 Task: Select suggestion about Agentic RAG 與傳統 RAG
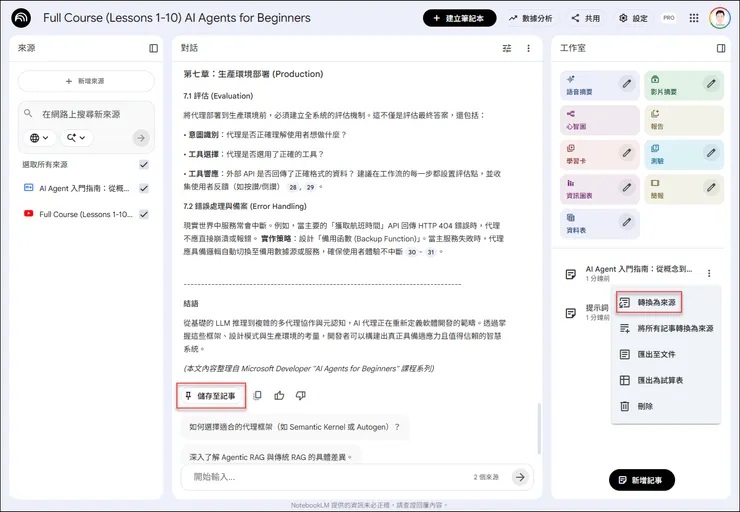pos(271,454)
